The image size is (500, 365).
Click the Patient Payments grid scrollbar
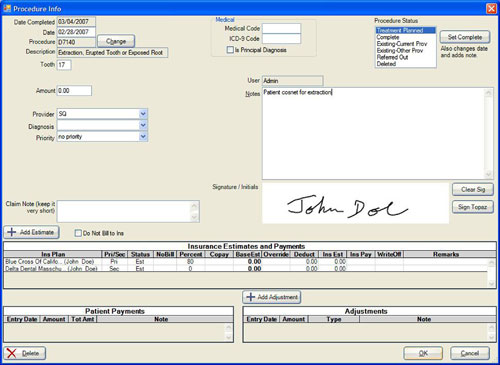tap(229, 332)
